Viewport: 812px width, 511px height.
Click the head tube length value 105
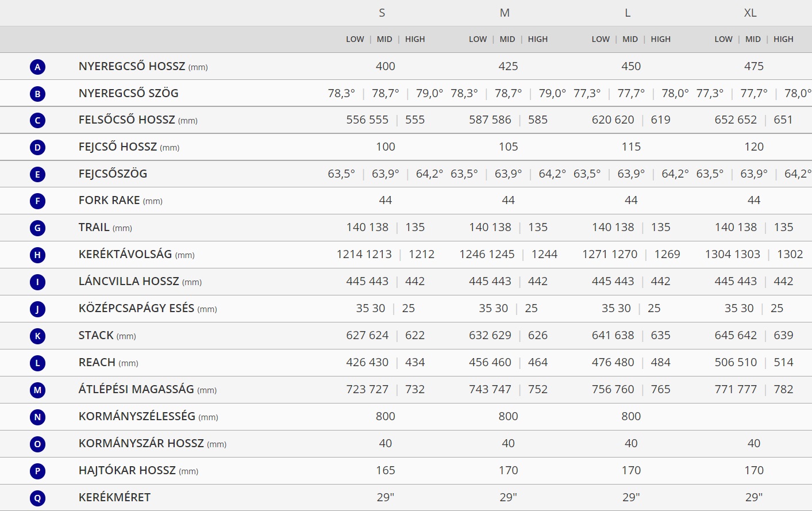(x=509, y=147)
